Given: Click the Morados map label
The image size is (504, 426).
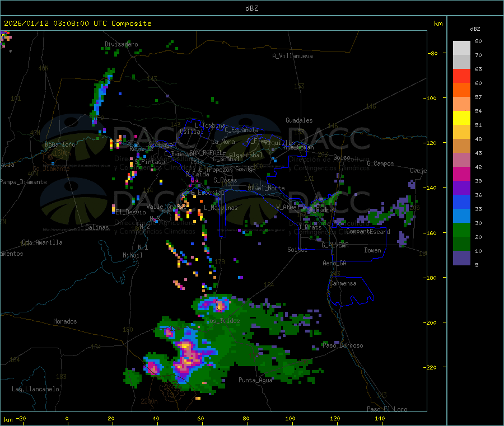Looking at the screenshot, I should (x=65, y=321).
